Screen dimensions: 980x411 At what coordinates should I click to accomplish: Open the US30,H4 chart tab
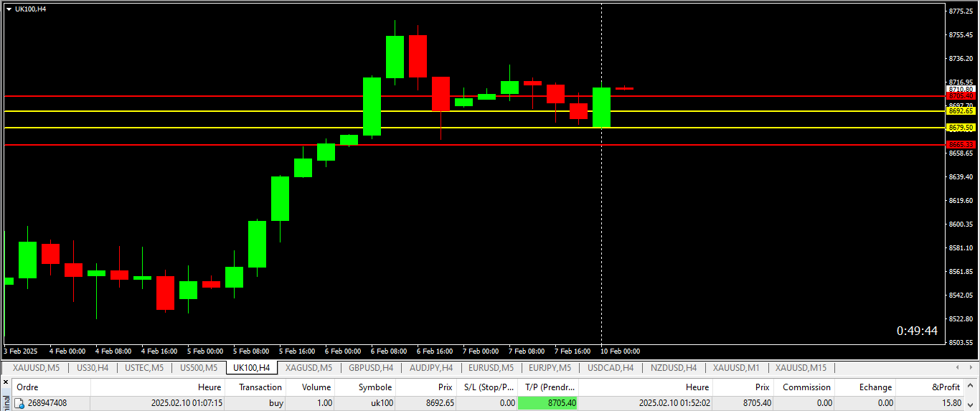coord(92,368)
